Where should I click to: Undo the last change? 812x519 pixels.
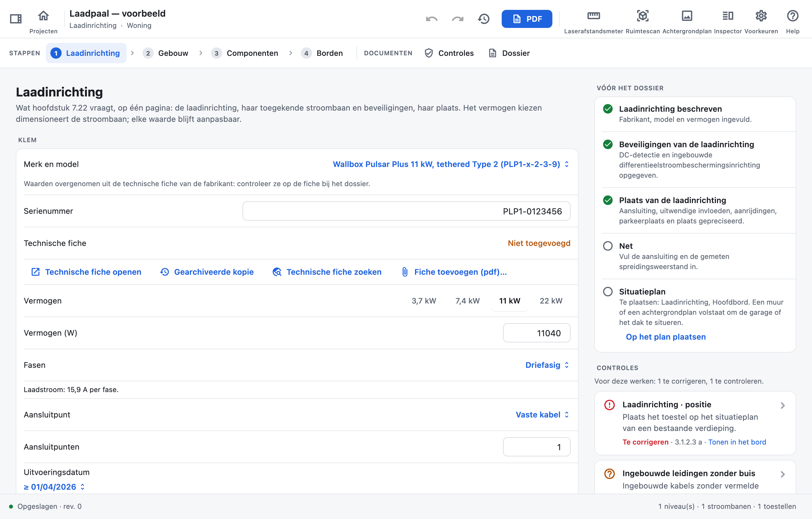pos(432,19)
